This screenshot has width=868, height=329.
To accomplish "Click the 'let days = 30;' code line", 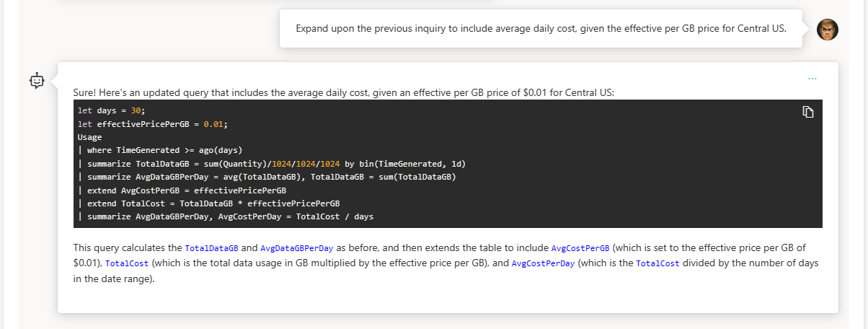I will click(112, 110).
